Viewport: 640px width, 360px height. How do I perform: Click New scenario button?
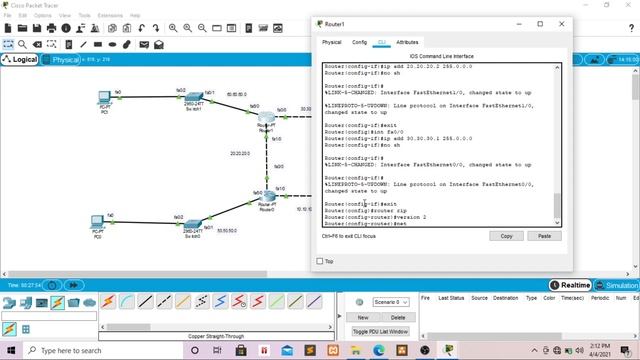pyautogui.click(x=363, y=318)
